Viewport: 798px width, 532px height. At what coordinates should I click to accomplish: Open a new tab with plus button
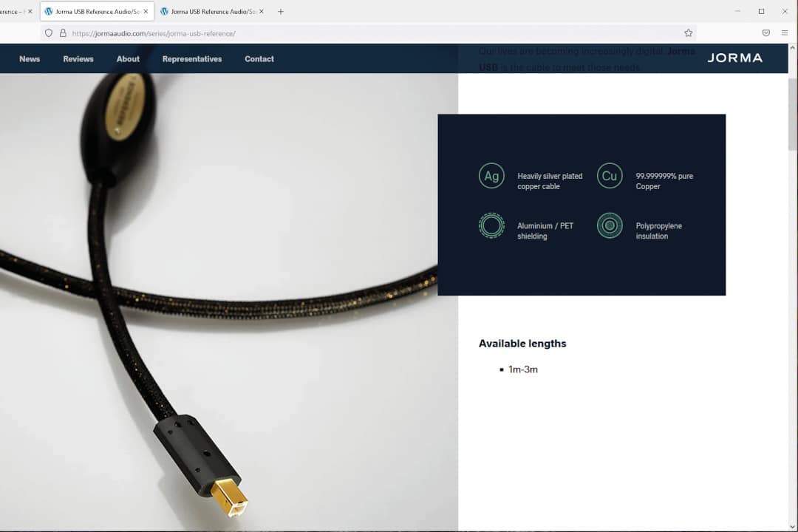(x=281, y=12)
